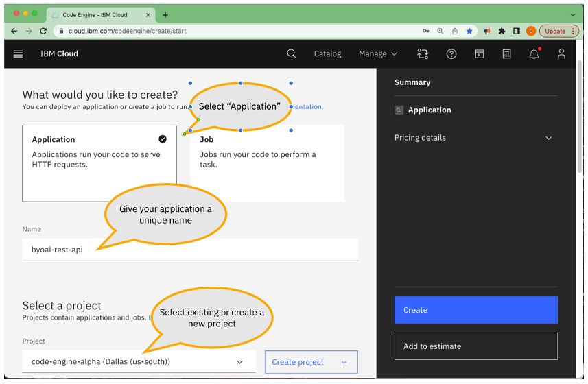Open the Project dropdown code-engine-alpha
The width and height of the screenshot is (588, 384).
139,362
